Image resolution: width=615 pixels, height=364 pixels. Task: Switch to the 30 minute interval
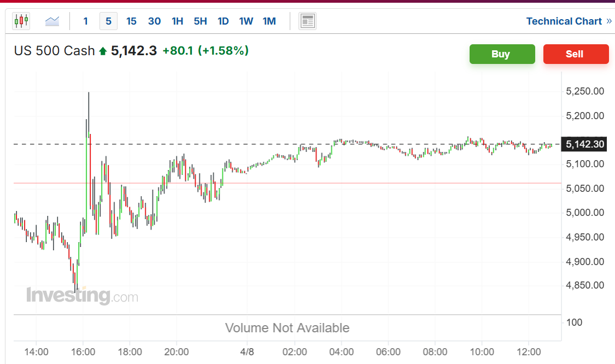coord(155,21)
